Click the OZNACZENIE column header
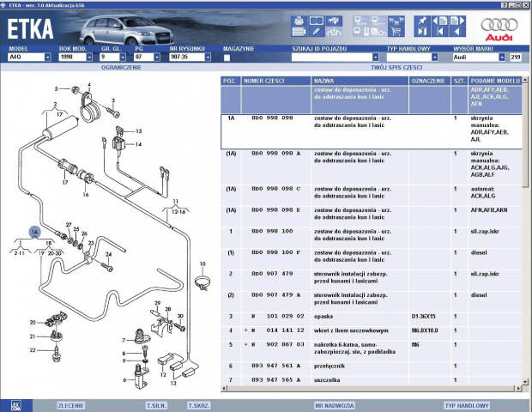The height and width of the screenshot is (412, 532). click(x=430, y=81)
